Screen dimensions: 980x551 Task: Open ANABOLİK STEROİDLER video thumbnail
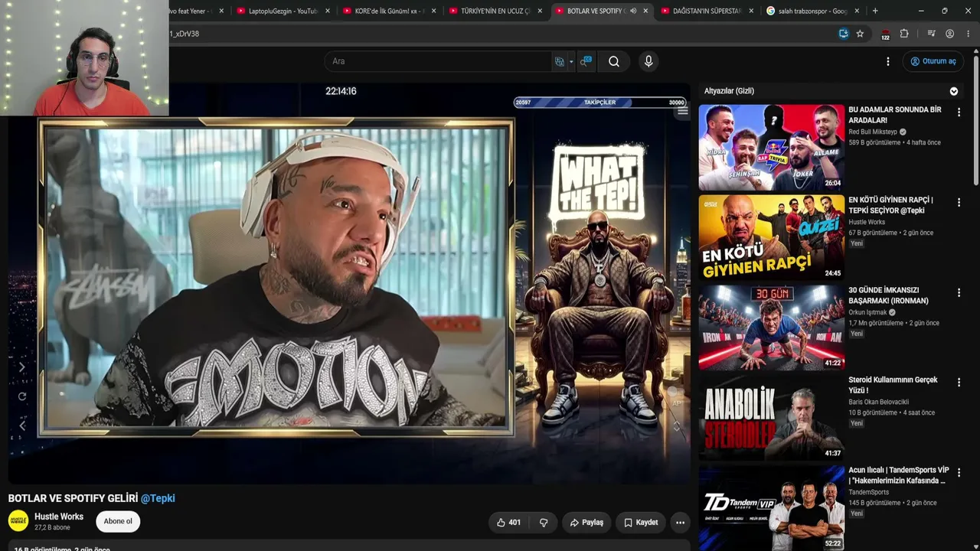772,417
